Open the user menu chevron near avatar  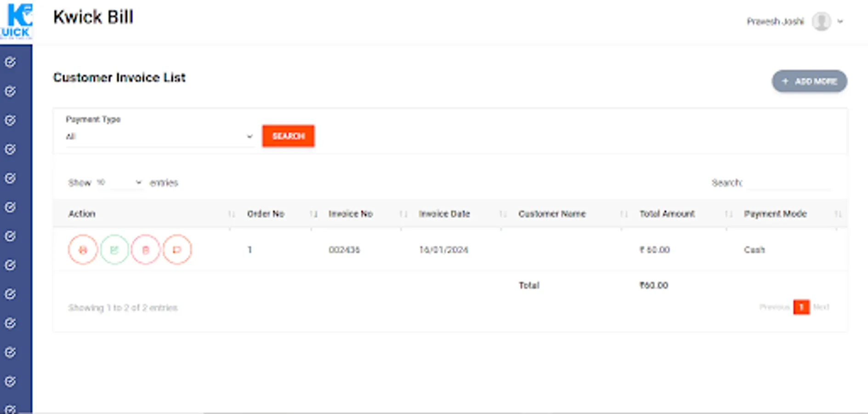[840, 21]
